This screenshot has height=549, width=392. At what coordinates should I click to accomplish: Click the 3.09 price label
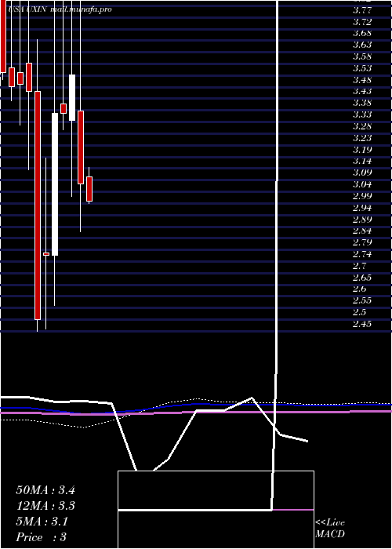point(362,173)
